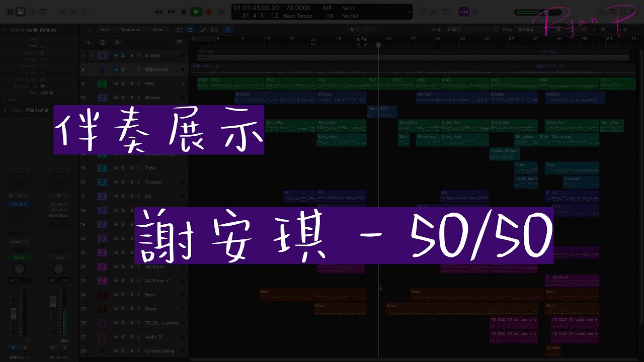This screenshot has width=644, height=362.
Task: Click the Duplicate Track button
Action: [103, 43]
